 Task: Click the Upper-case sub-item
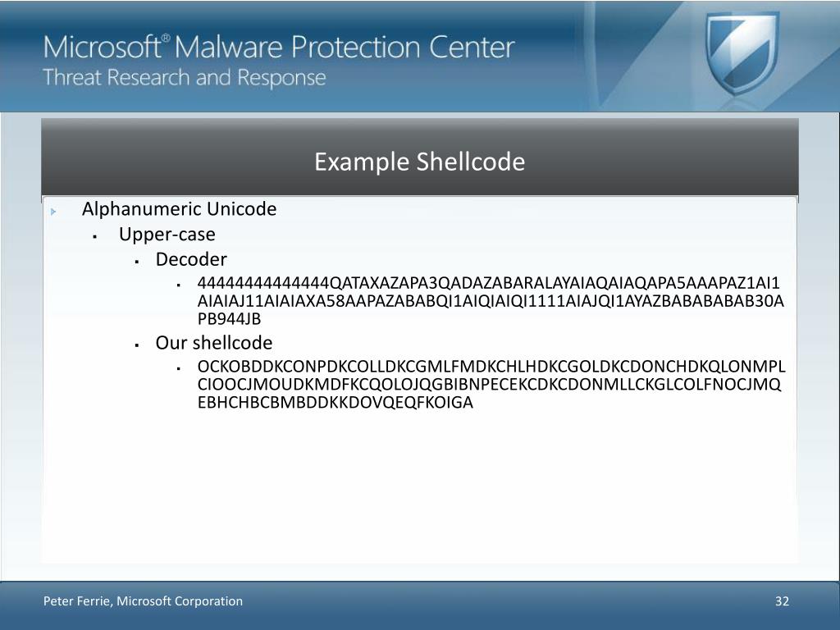(167, 234)
